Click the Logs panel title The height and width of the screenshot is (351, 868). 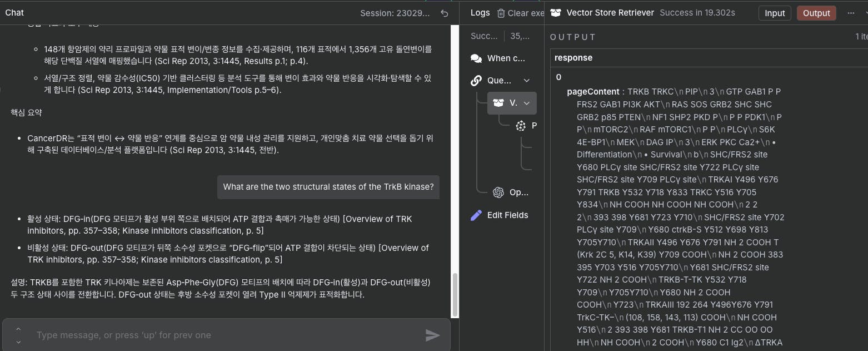click(x=480, y=13)
